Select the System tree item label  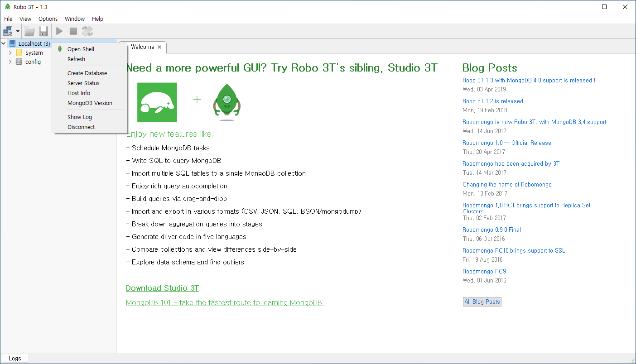tap(34, 53)
